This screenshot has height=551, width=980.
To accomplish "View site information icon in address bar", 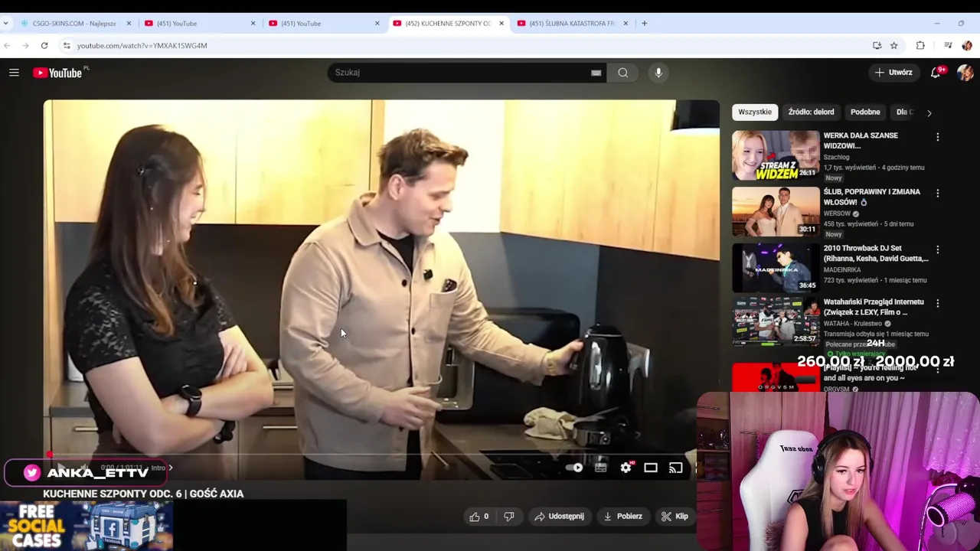I will coord(67,45).
